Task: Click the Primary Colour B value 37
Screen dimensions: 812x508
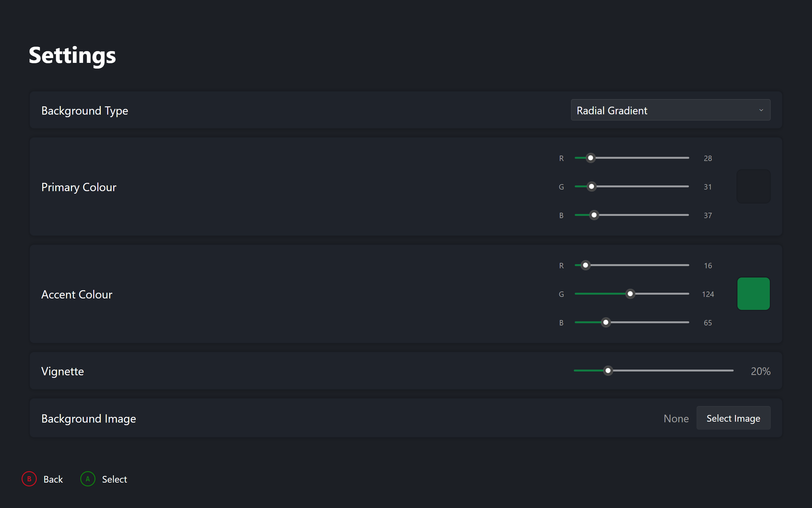Action: click(708, 215)
